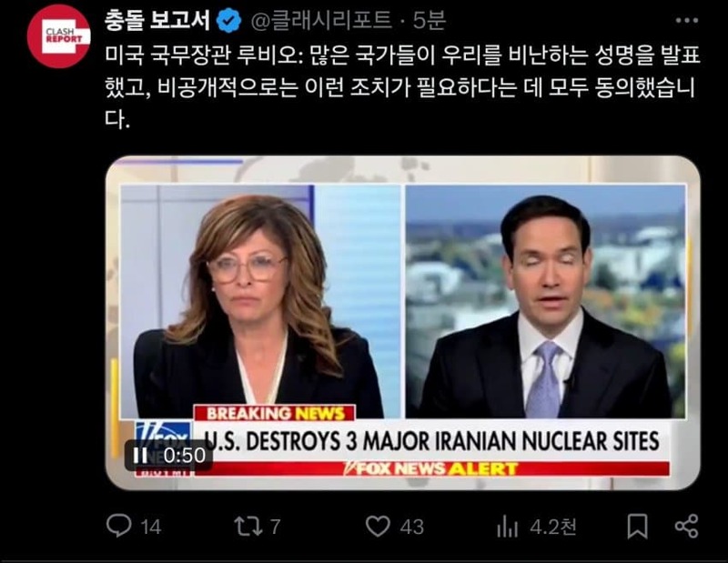
Task: Click the 4.2천 view count
Action: [x=553, y=527]
